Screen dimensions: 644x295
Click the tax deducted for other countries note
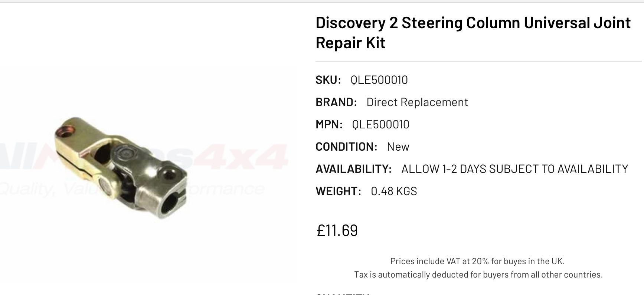(478, 275)
